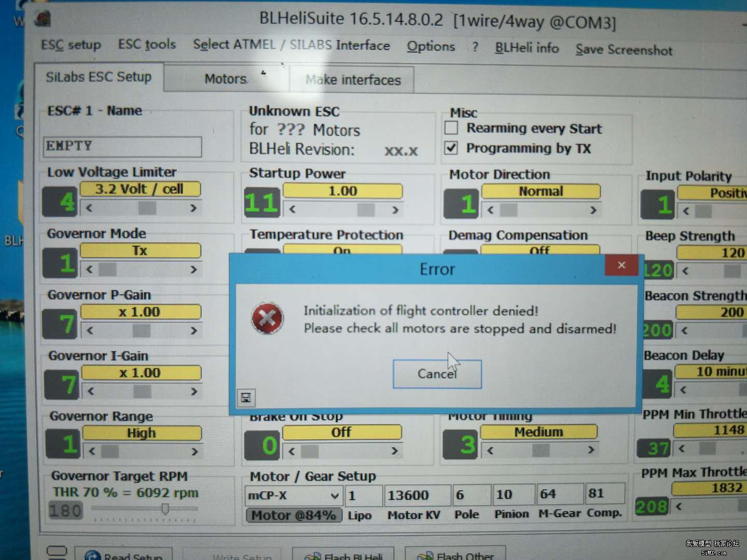Click PPM Max Throttle left arrow
The width and height of the screenshot is (747, 560).
coord(679,506)
